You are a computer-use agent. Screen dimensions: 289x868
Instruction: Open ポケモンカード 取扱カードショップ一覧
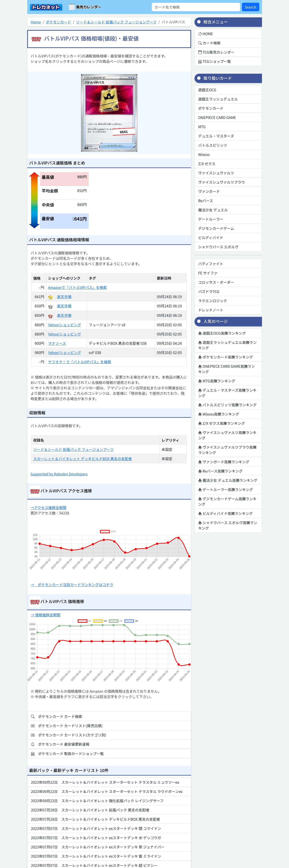tap(109, 754)
